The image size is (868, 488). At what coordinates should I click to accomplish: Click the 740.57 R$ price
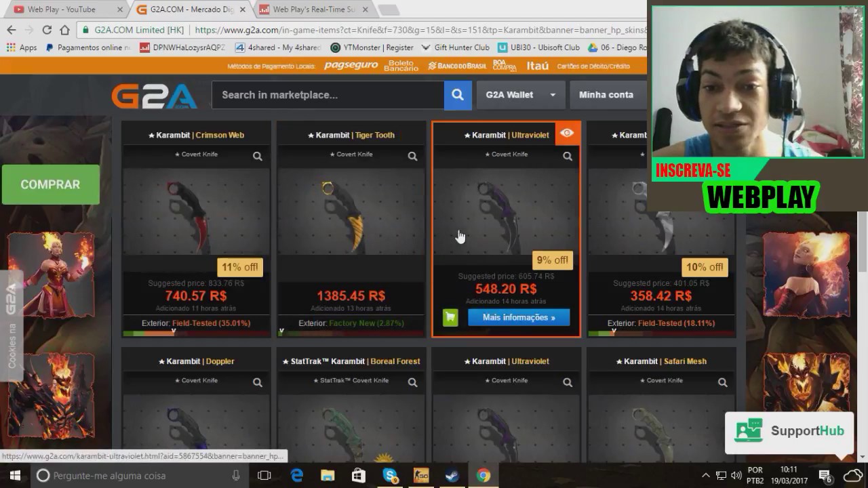(x=196, y=296)
